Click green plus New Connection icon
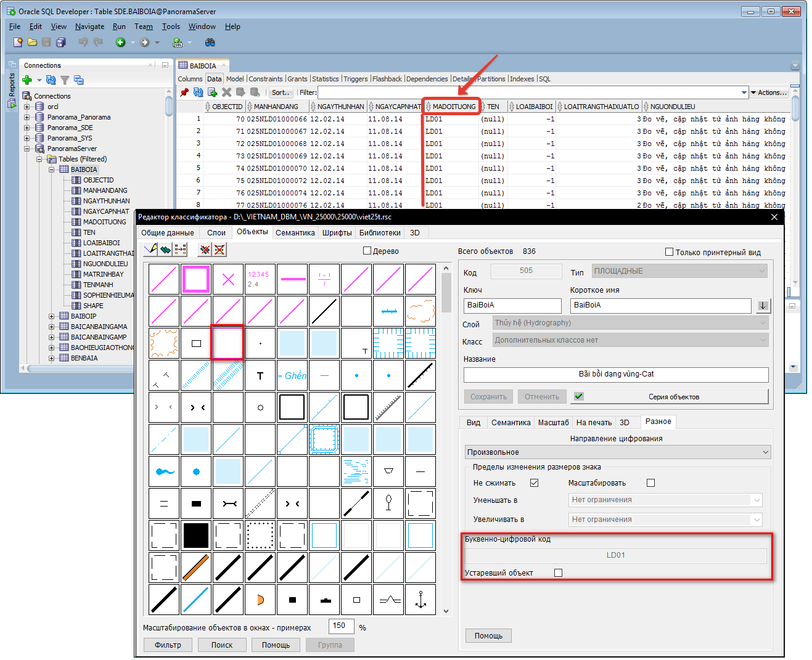This screenshot has width=812, height=660. [27, 80]
